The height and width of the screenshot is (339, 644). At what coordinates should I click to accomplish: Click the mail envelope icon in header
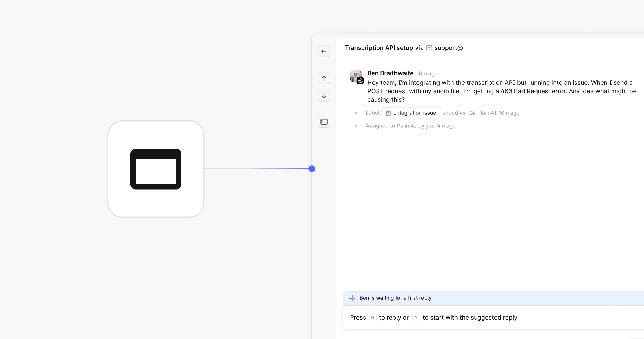pos(429,48)
